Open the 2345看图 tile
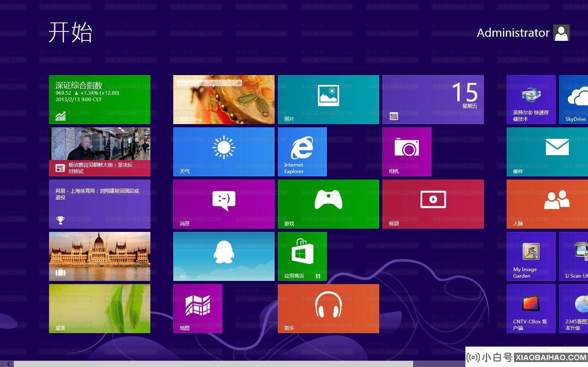 point(574,309)
